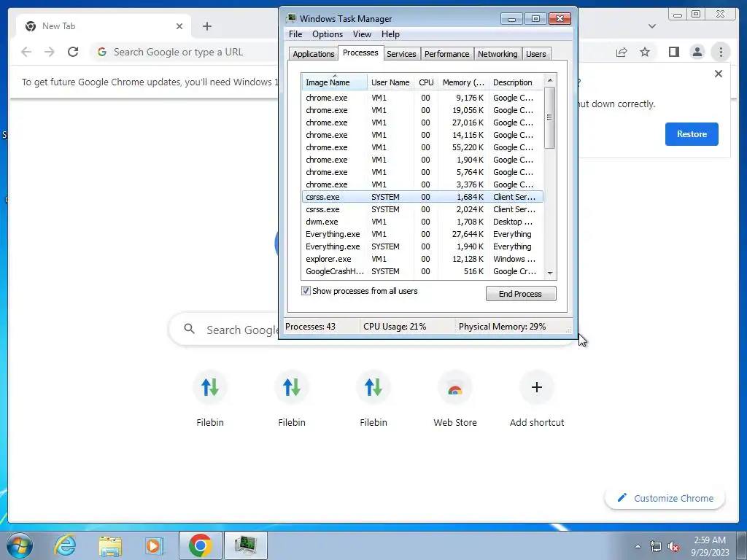Reload the page in Chrome
The image size is (747, 560).
(73, 52)
